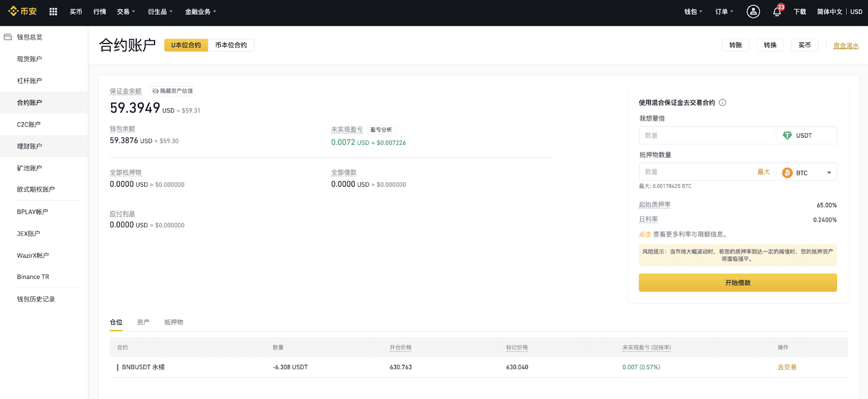Open 行情 in top navigation
This screenshot has width=868, height=399.
[100, 11]
